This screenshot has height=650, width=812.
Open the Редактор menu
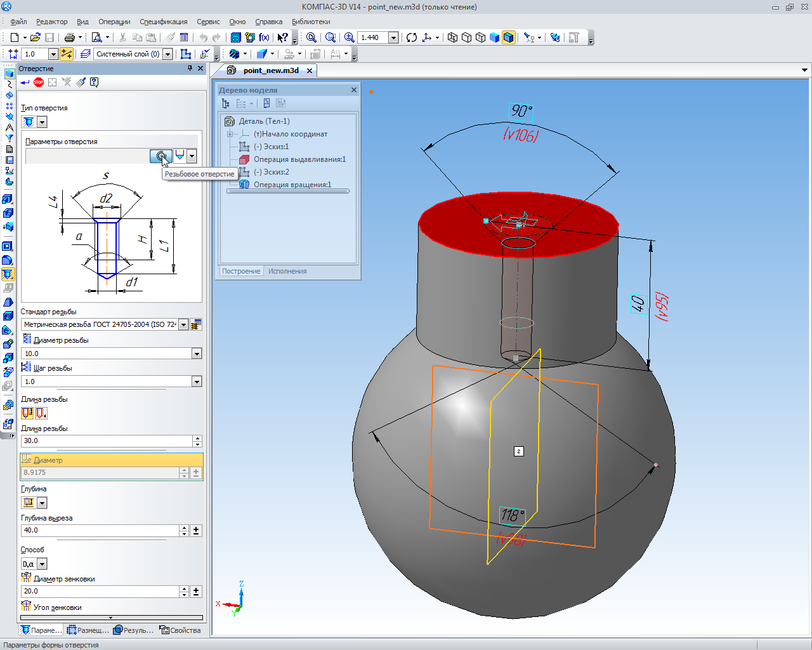[52, 22]
